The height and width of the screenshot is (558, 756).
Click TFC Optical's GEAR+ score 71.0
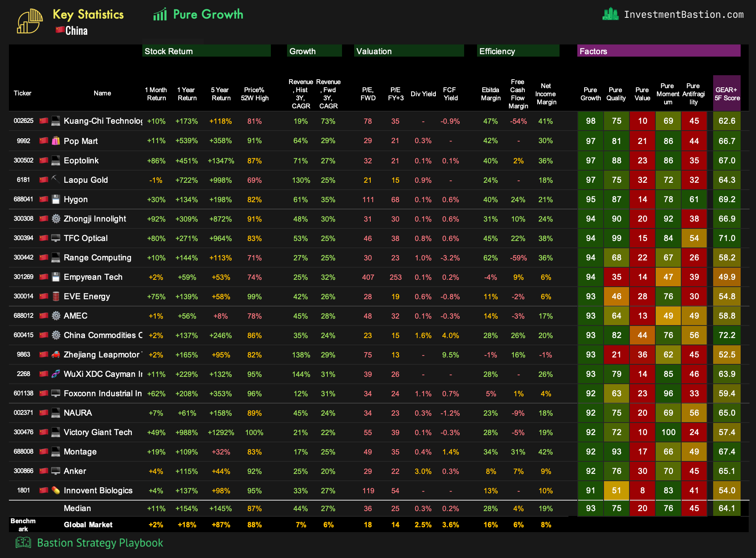(x=727, y=238)
